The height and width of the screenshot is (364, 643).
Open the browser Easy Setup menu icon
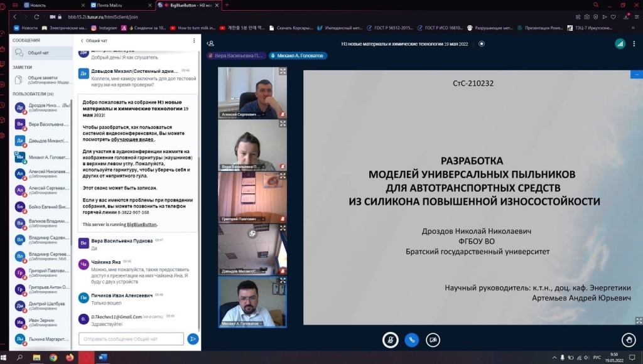(x=637, y=17)
